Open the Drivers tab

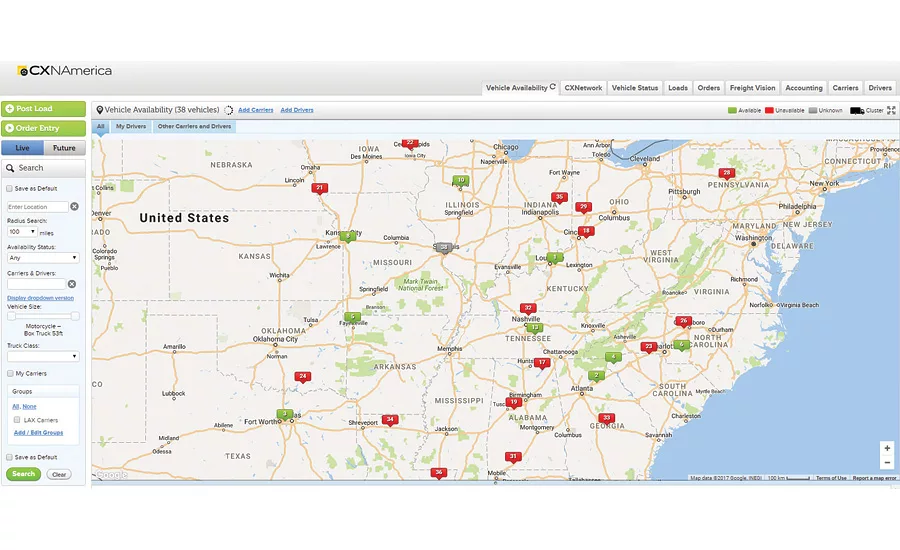tap(880, 88)
